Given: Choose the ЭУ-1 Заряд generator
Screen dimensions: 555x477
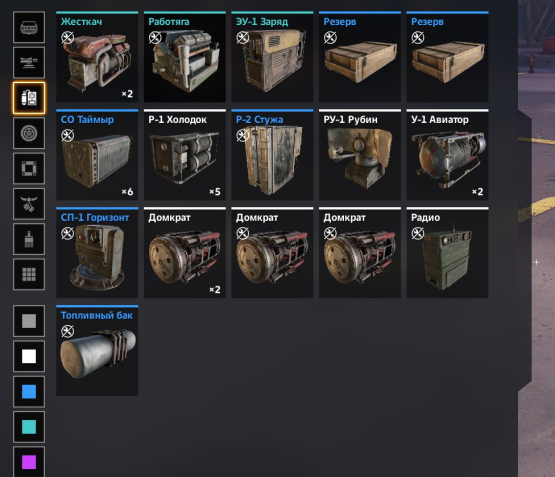Looking at the screenshot, I should click(272, 57).
